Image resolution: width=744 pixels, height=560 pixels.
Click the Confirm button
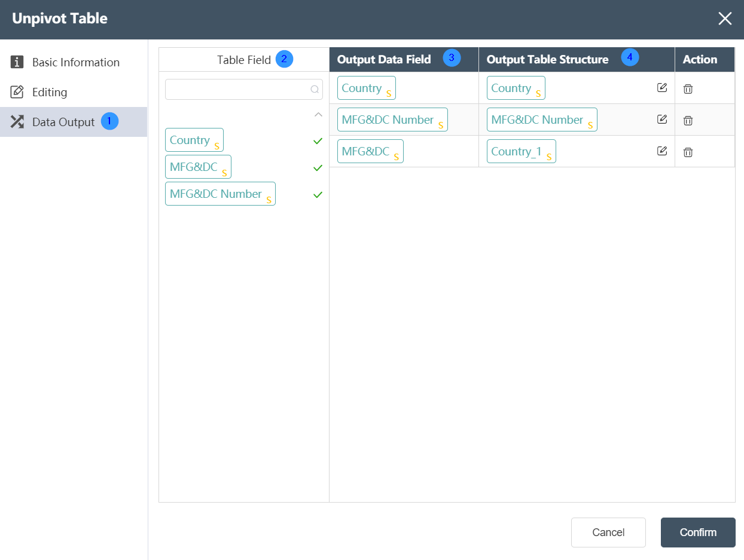[698, 533]
